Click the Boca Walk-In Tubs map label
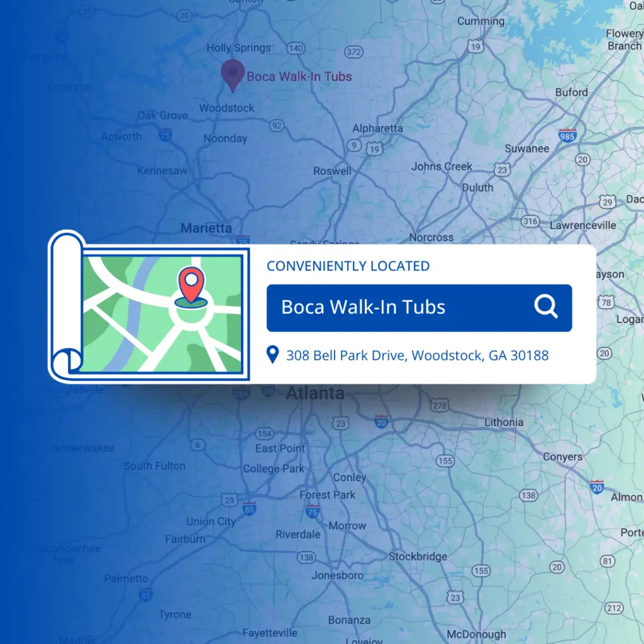The height and width of the screenshot is (644, 644). [299, 76]
